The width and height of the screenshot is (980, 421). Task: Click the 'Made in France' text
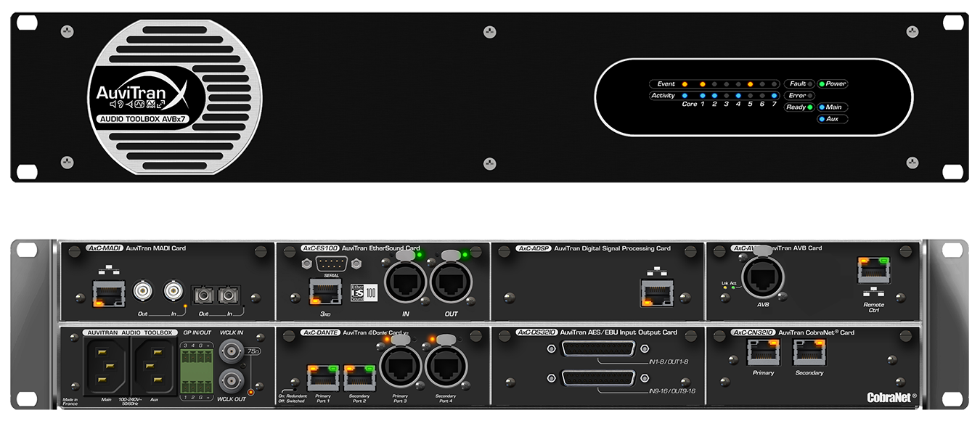(x=71, y=402)
